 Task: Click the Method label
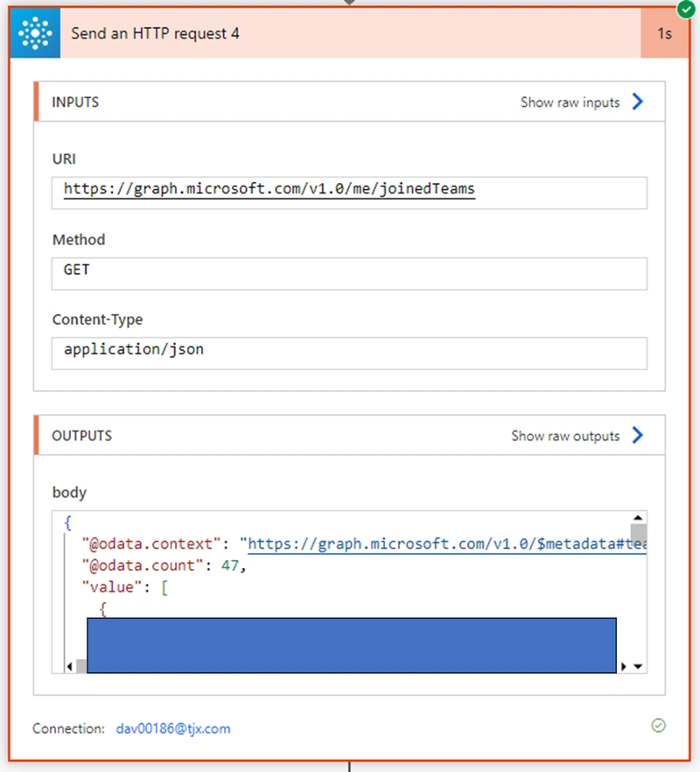(x=79, y=239)
